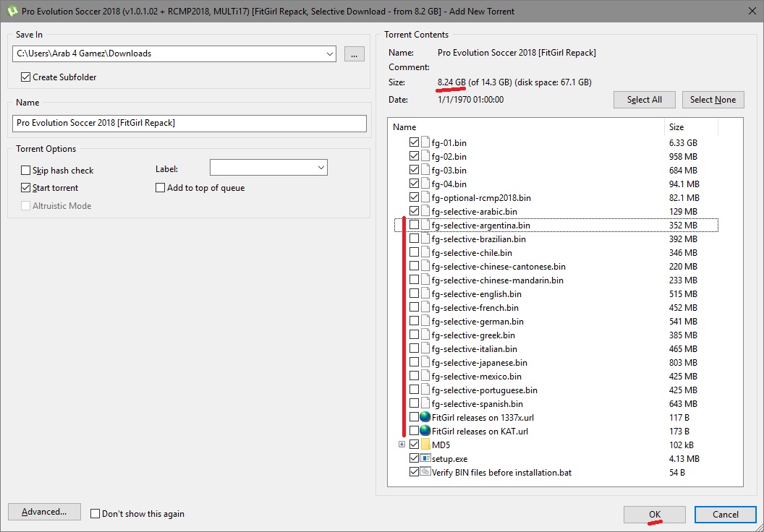The height and width of the screenshot is (532, 764).
Task: Close the Add New Torrent dialog
Action: pos(752,11)
